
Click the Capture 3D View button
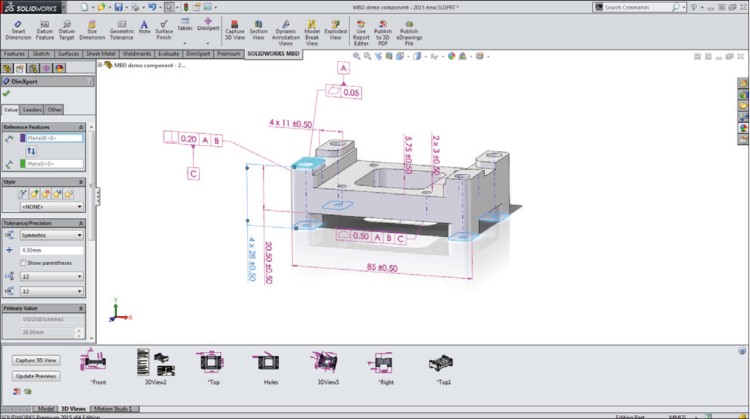pos(35,359)
